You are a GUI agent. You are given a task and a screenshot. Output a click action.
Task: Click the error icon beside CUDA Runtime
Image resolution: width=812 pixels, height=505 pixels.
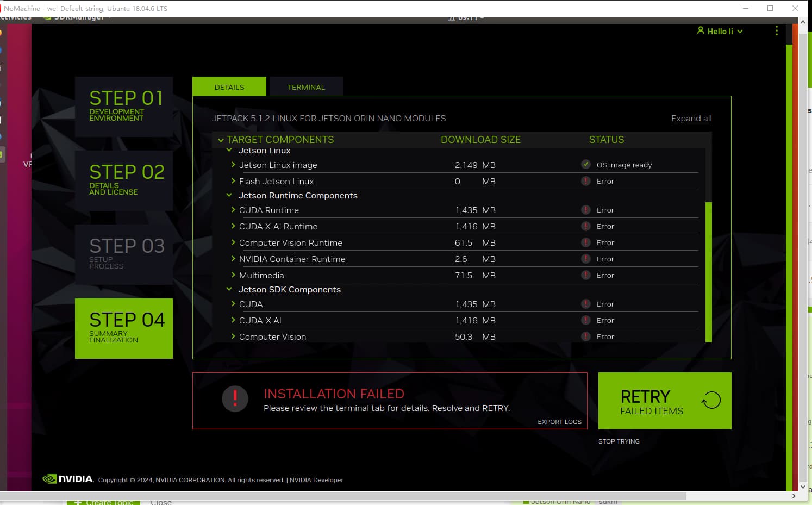pos(585,210)
